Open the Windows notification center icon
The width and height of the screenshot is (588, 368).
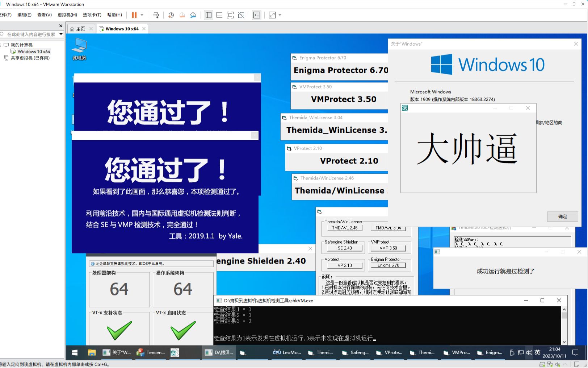[575, 352]
